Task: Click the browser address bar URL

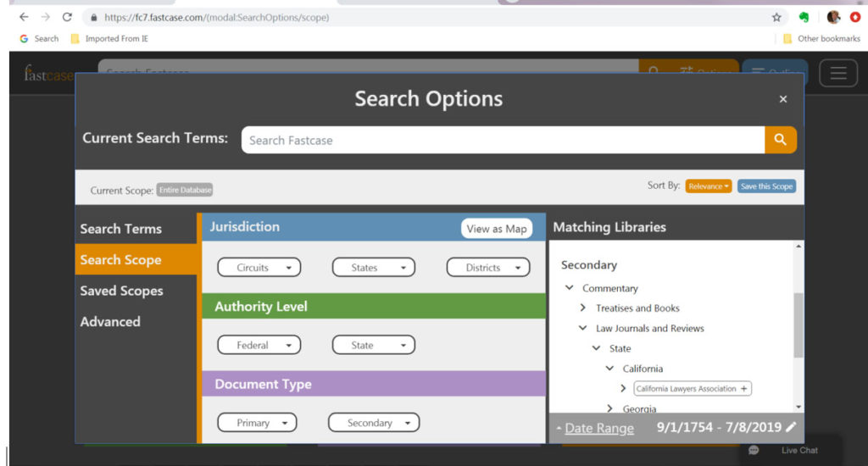Action: pyautogui.click(x=216, y=17)
